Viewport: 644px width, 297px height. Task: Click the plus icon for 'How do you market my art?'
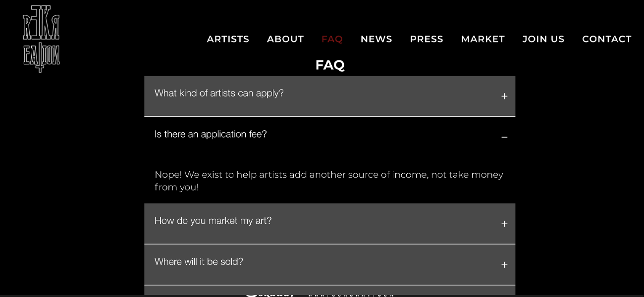pos(504,224)
